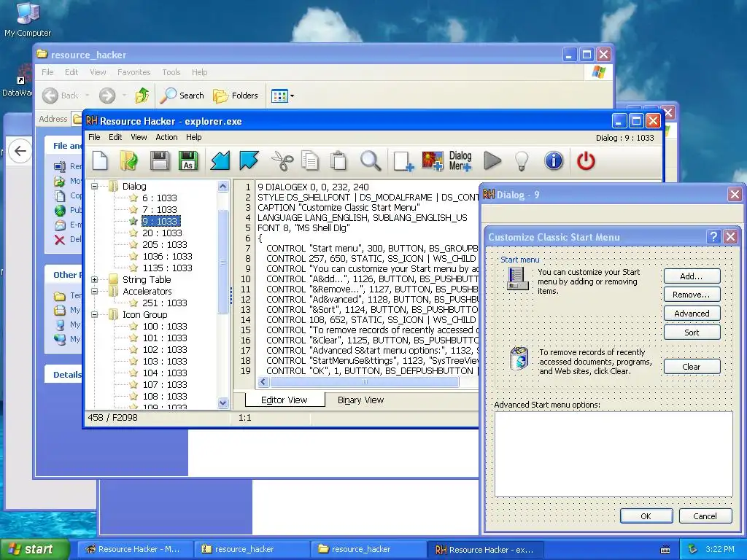Open the Explorer Views dropdown arrow
Image resolution: width=747 pixels, height=560 pixels.
(x=292, y=96)
